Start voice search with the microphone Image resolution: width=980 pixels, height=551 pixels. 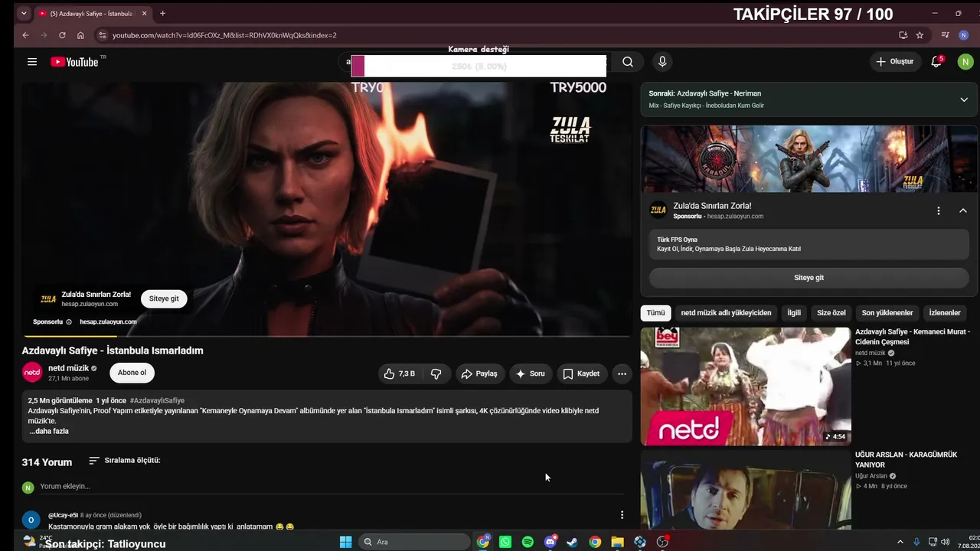pos(662,62)
